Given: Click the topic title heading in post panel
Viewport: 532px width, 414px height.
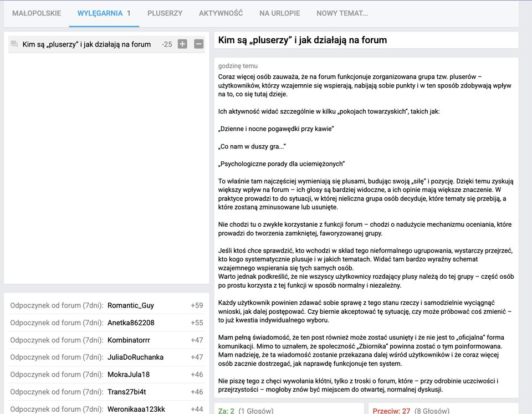Looking at the screenshot, I should (303, 40).
